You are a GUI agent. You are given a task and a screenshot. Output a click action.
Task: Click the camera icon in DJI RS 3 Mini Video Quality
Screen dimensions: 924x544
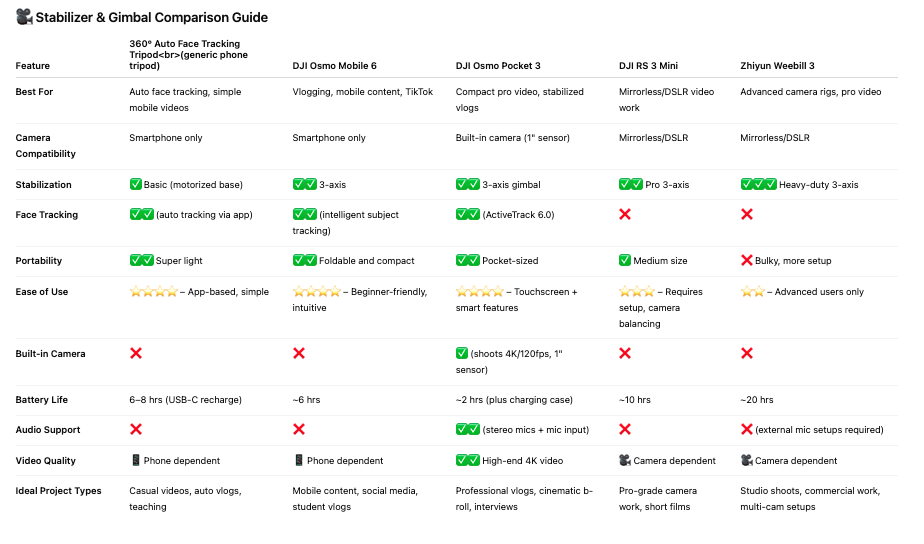coord(625,460)
